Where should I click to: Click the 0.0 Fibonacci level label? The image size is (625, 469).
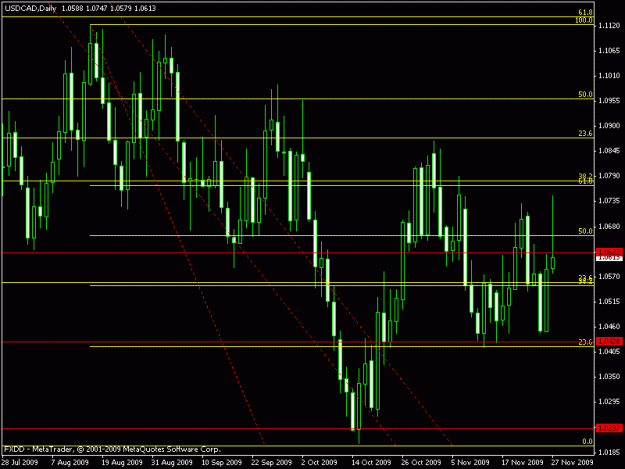click(588, 441)
